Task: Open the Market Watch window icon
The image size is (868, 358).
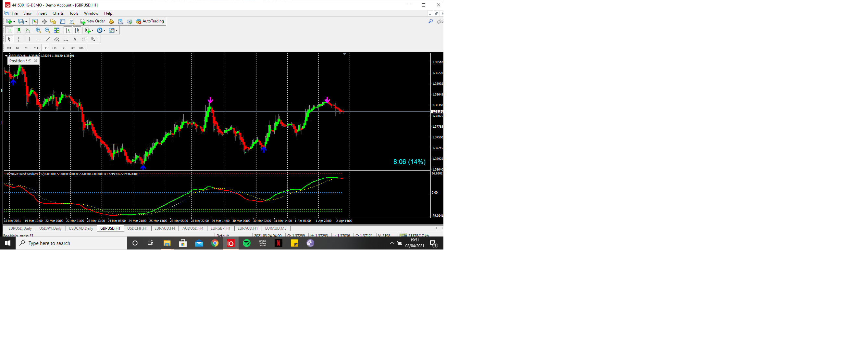Action: click(35, 21)
